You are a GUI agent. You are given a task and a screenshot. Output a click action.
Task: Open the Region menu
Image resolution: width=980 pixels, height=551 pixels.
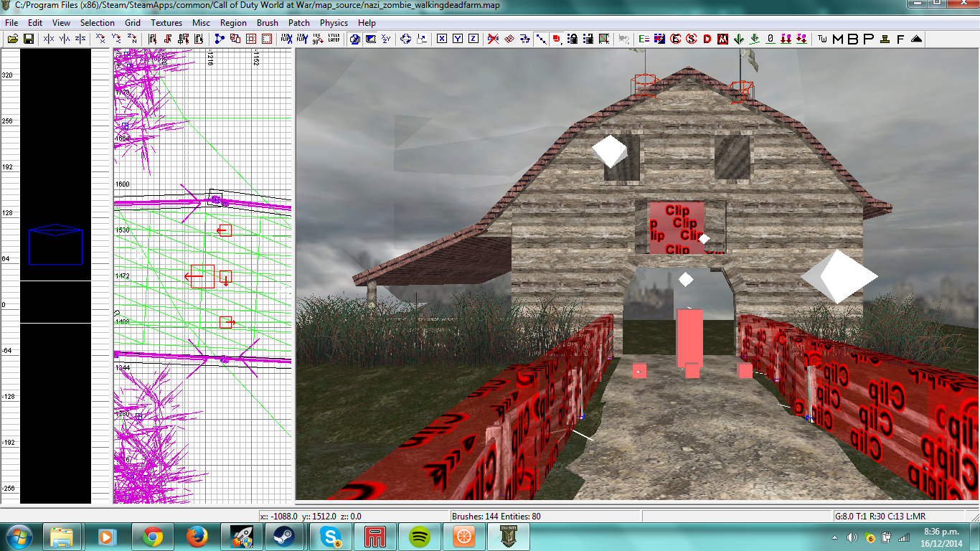233,22
